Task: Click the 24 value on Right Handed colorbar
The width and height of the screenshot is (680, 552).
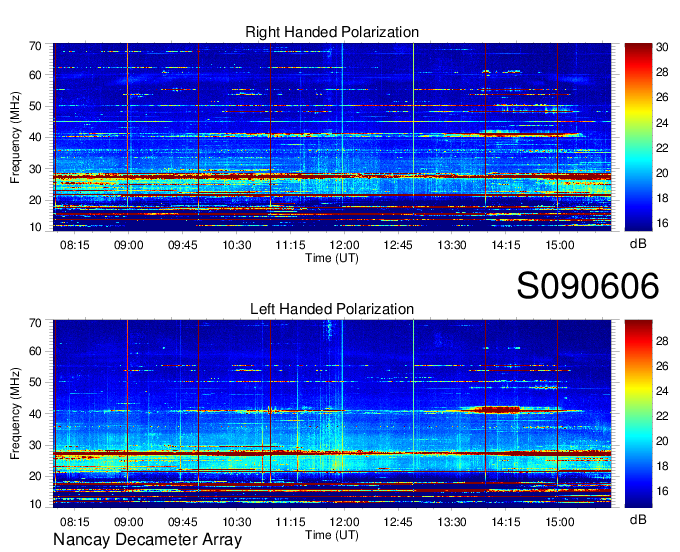Action: pyautogui.click(x=662, y=123)
